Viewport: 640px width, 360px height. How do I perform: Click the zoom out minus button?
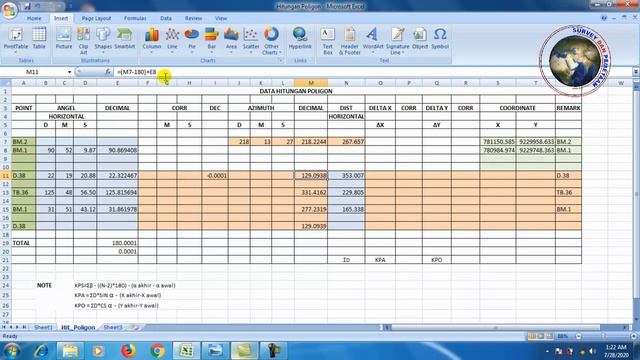[x=579, y=336]
